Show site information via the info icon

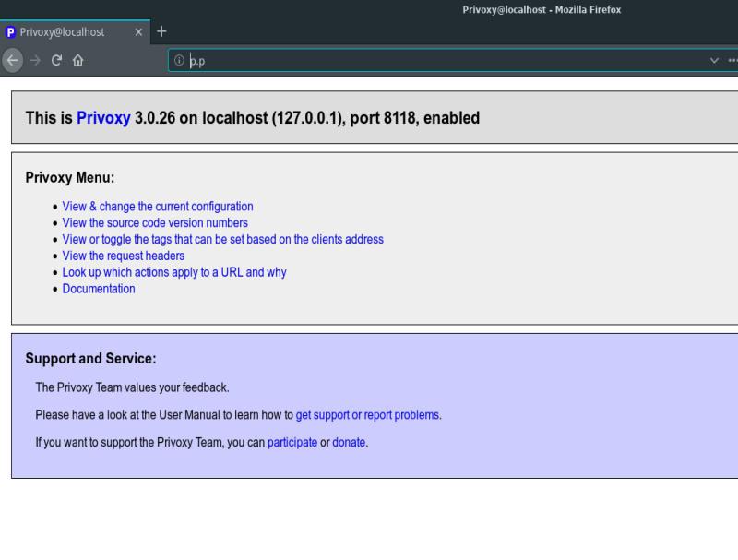tap(179, 60)
